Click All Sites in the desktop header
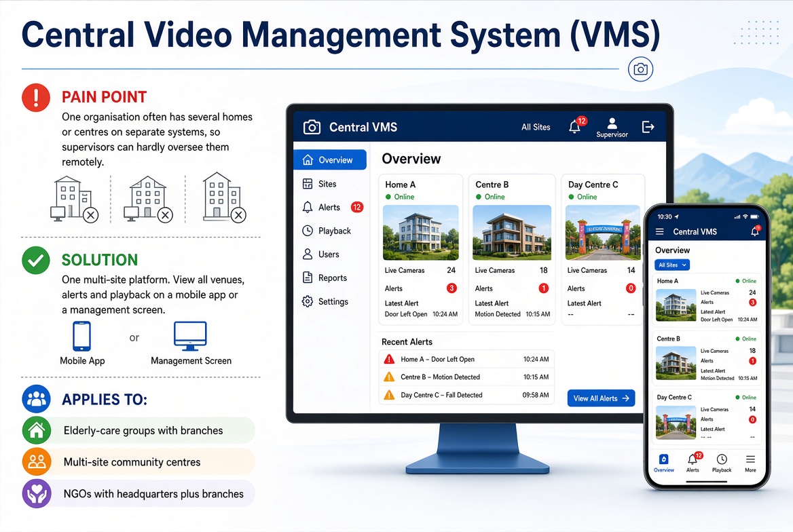The image size is (793, 532). coord(536,127)
